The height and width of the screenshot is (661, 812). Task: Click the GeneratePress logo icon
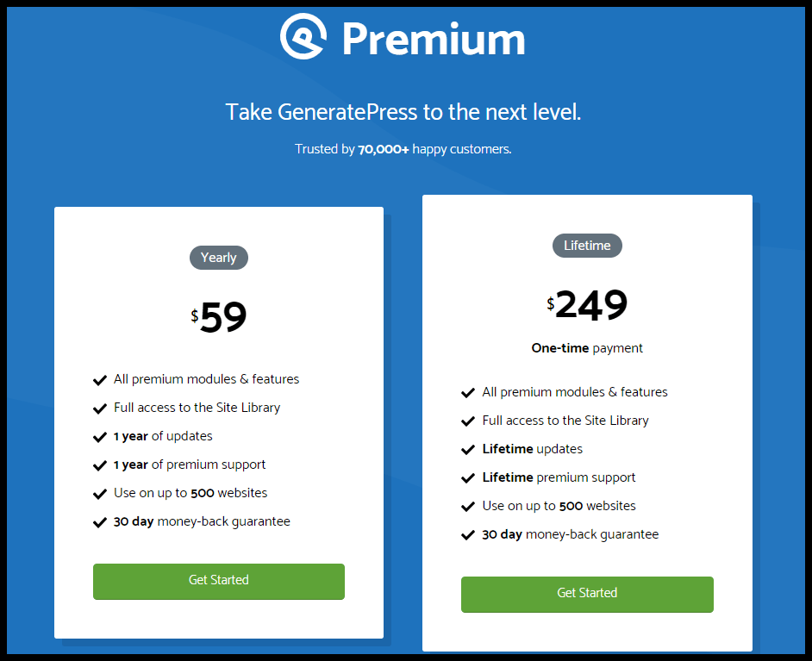click(x=303, y=36)
